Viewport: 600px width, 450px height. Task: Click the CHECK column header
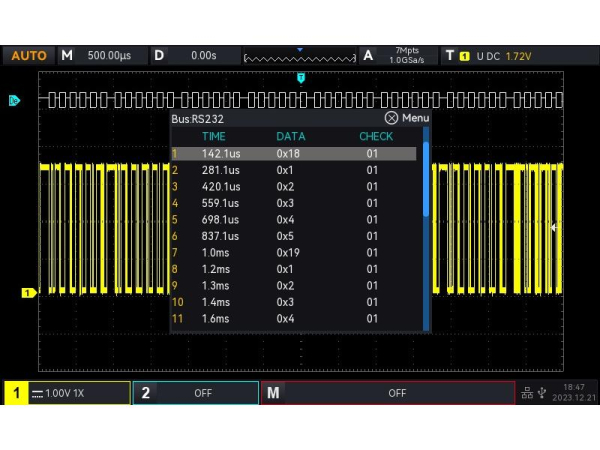376,136
